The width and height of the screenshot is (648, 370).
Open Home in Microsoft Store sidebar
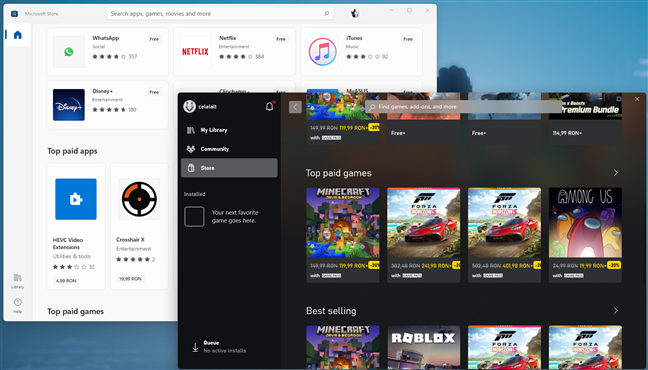[x=17, y=35]
